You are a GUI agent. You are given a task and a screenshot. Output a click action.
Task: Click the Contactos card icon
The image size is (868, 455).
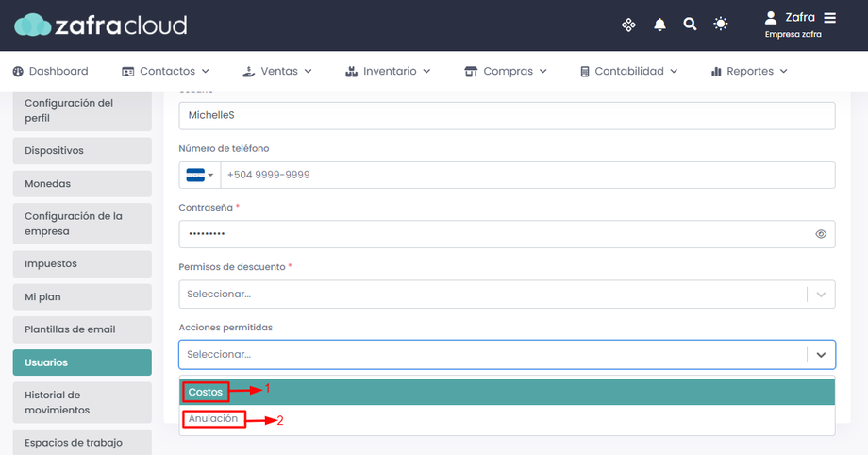pyautogui.click(x=128, y=72)
